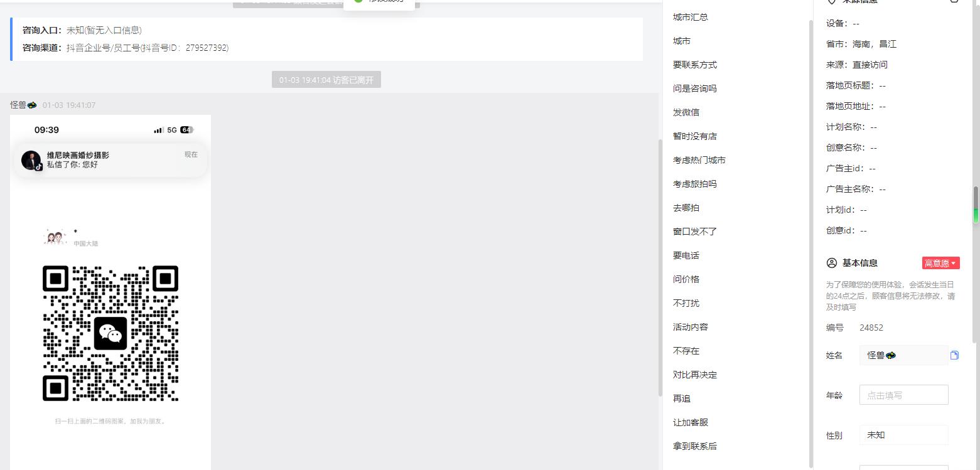Choose the 考虑热门城市 quick reply
Image resolution: width=980 pixels, height=470 pixels.
[x=699, y=160]
